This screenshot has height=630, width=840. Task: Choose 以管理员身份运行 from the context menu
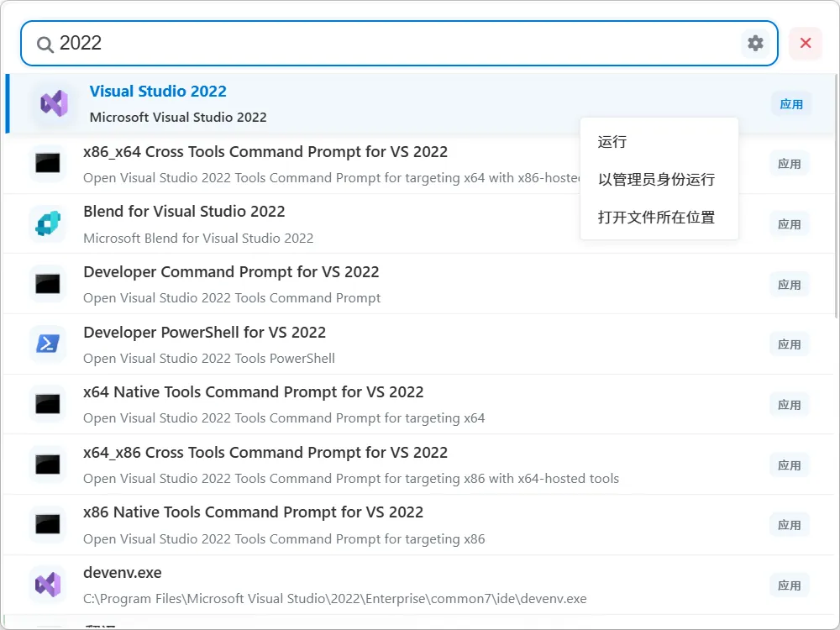tap(659, 180)
